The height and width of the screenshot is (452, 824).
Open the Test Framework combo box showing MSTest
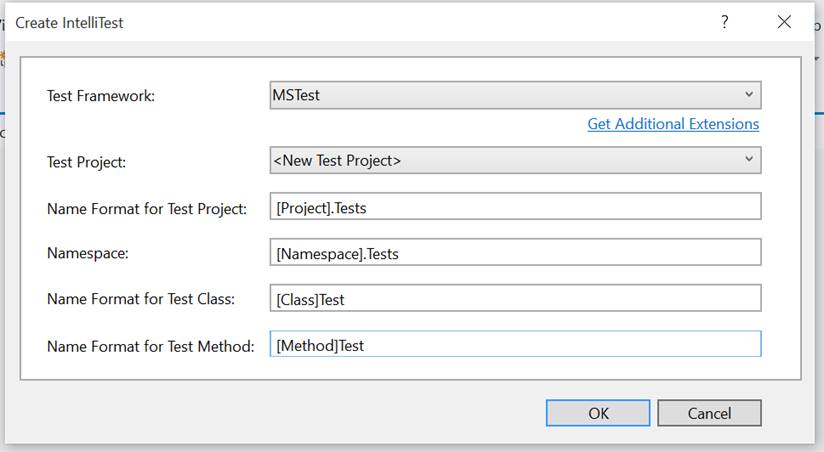pos(505,95)
